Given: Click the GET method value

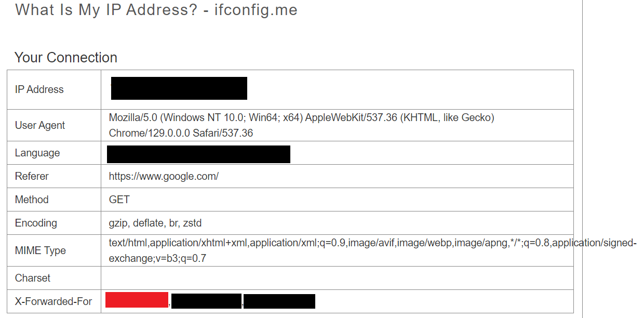Looking at the screenshot, I should 119,200.
